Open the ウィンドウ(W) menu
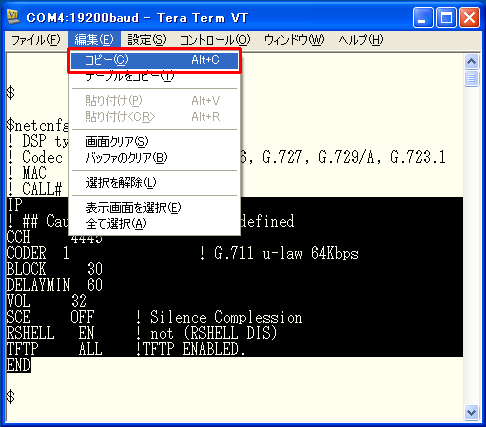This screenshot has height=427, width=486. pos(294,40)
